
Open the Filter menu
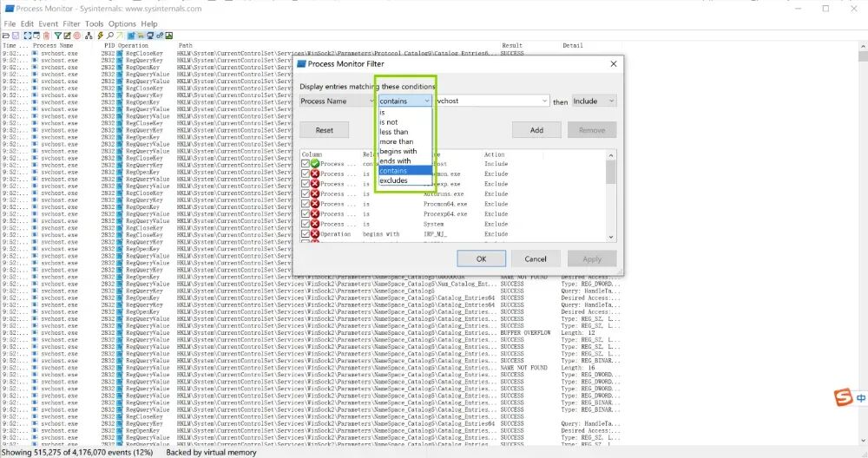pyautogui.click(x=71, y=23)
